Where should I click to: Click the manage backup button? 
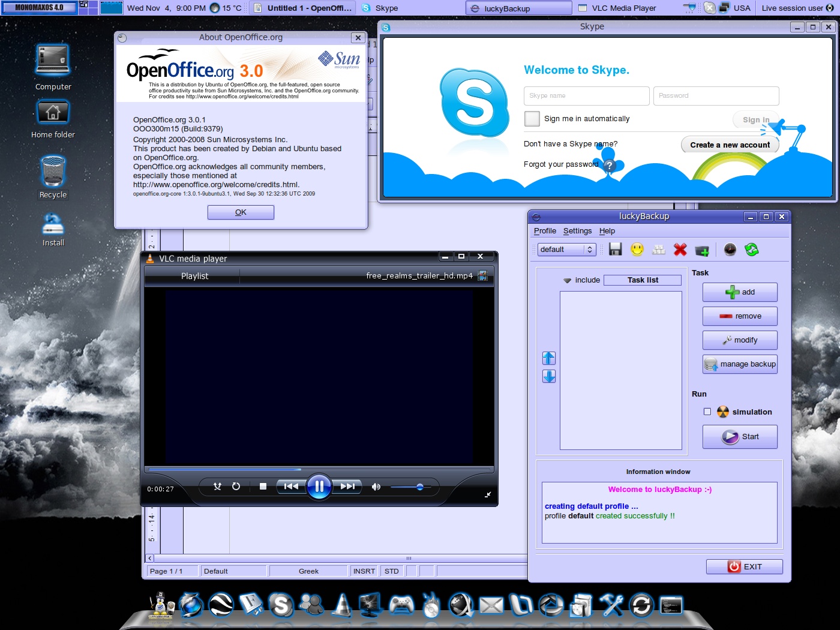740,364
